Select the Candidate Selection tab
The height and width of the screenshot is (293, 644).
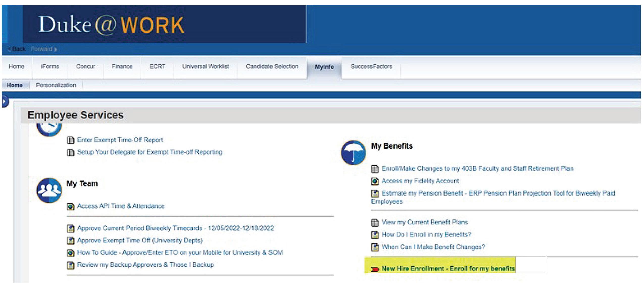[272, 66]
